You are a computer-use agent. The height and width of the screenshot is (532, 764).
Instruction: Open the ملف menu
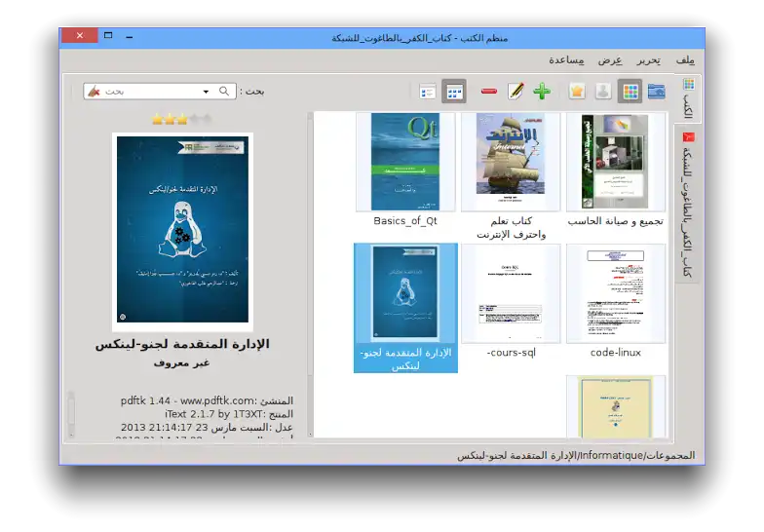pyautogui.click(x=685, y=60)
